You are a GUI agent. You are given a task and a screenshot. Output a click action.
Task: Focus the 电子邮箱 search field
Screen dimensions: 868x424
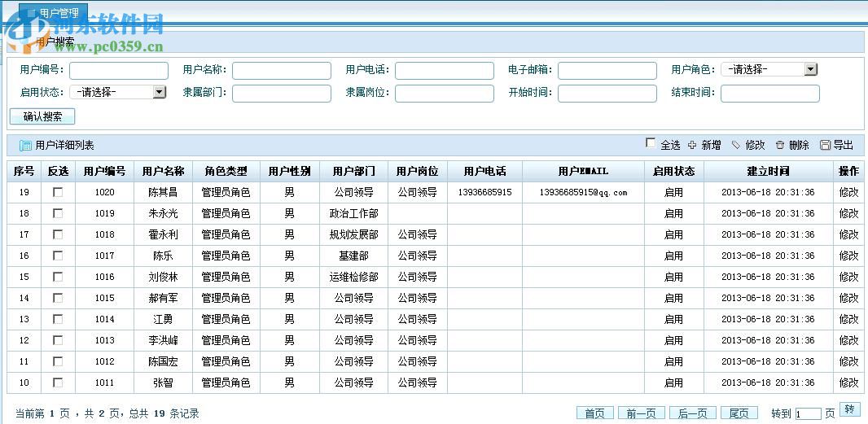pyautogui.click(x=607, y=70)
